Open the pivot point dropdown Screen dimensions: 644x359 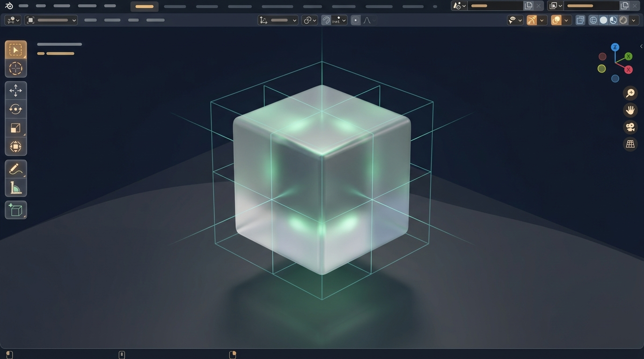[x=310, y=20]
